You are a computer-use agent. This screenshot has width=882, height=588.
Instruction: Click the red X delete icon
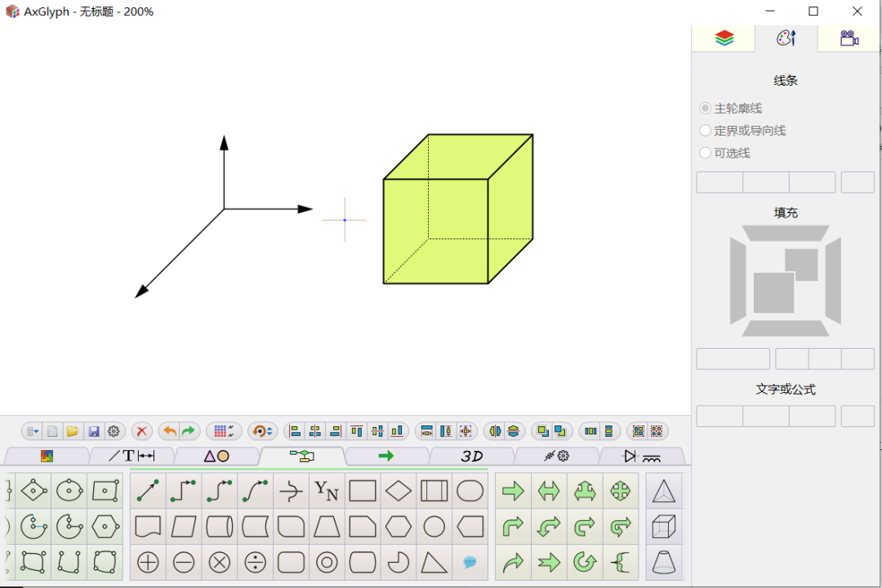(x=141, y=431)
